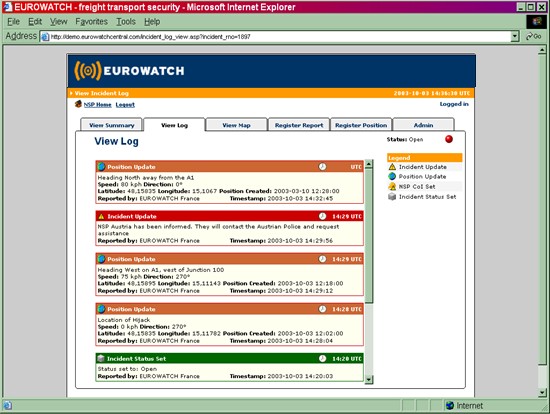Click globe icon on top Position Update
Screen dimensions: 550x414
pos(101,166)
